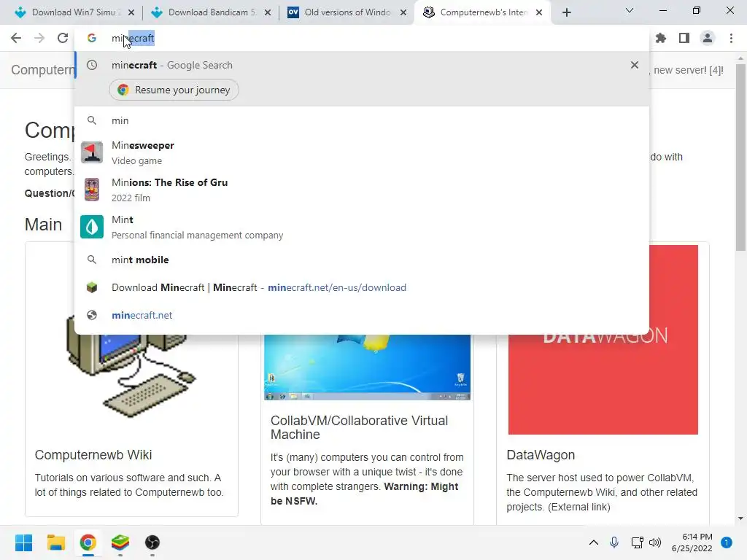Click the Windows 7 desktop screenshot thumbnail
The image size is (747, 560).
click(x=368, y=367)
